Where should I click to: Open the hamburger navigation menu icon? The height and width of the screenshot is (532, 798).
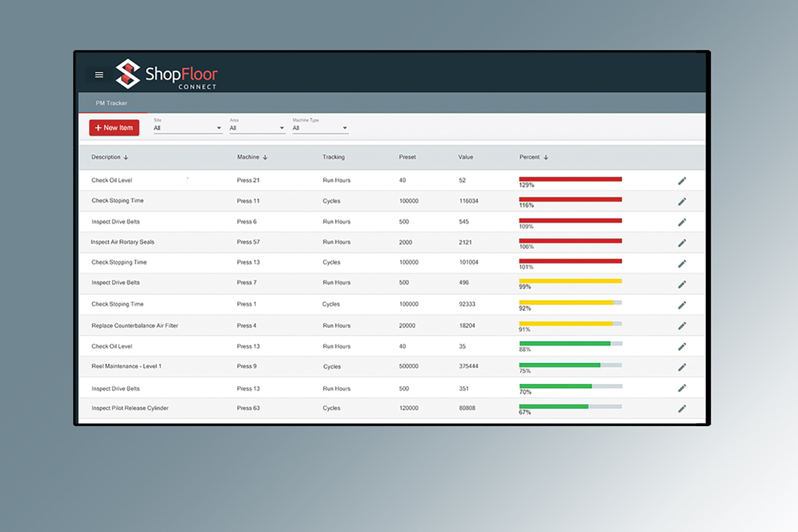tap(98, 74)
